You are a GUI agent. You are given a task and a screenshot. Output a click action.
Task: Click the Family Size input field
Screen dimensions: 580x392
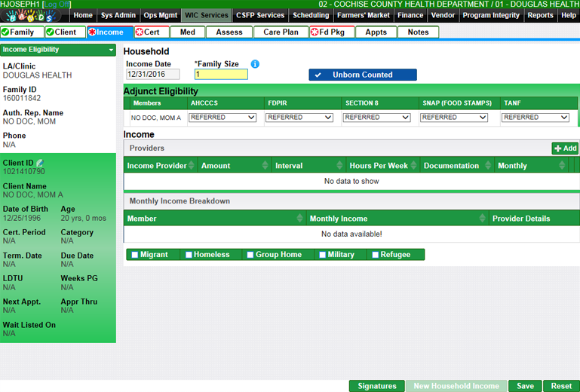click(x=220, y=75)
